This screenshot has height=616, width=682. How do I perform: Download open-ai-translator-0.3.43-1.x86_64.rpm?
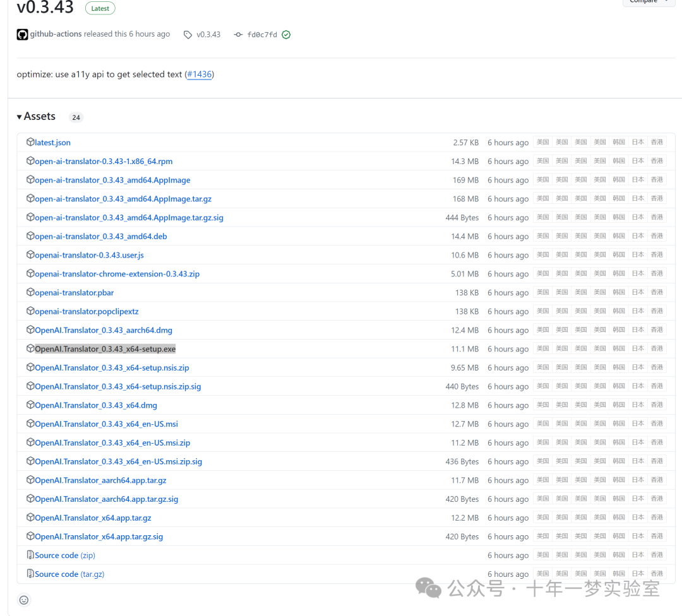click(104, 162)
